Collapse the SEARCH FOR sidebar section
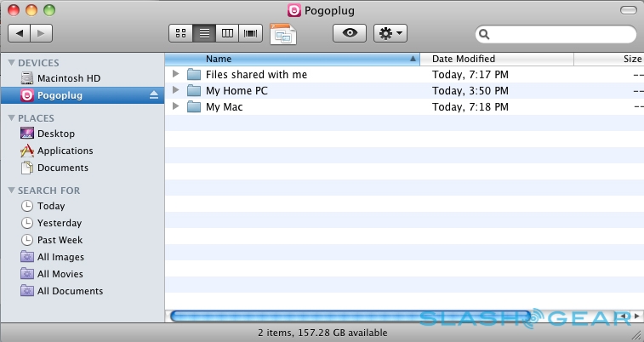The image size is (644, 342). [x=11, y=191]
